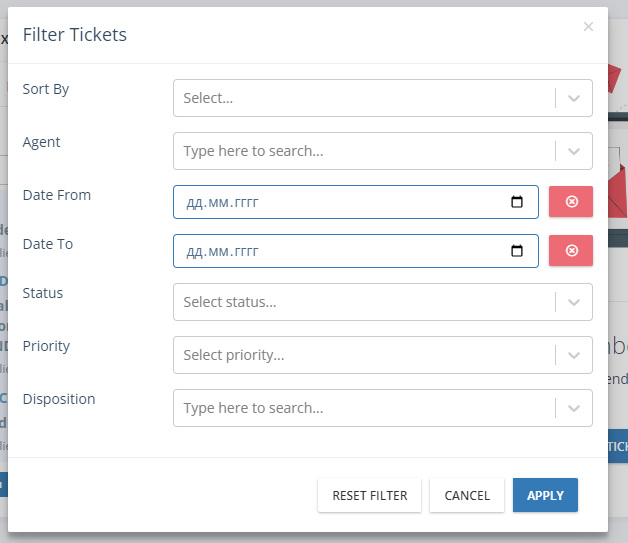
Task: Open the Sort By Select combo box
Action: 383,98
